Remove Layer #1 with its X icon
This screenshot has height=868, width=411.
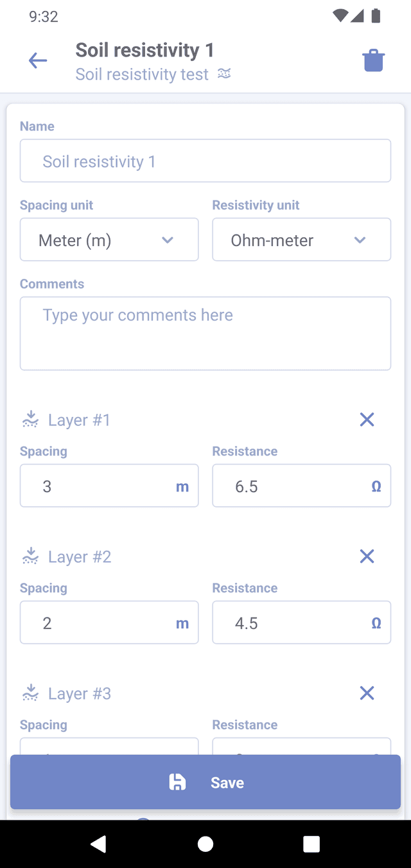(x=367, y=420)
